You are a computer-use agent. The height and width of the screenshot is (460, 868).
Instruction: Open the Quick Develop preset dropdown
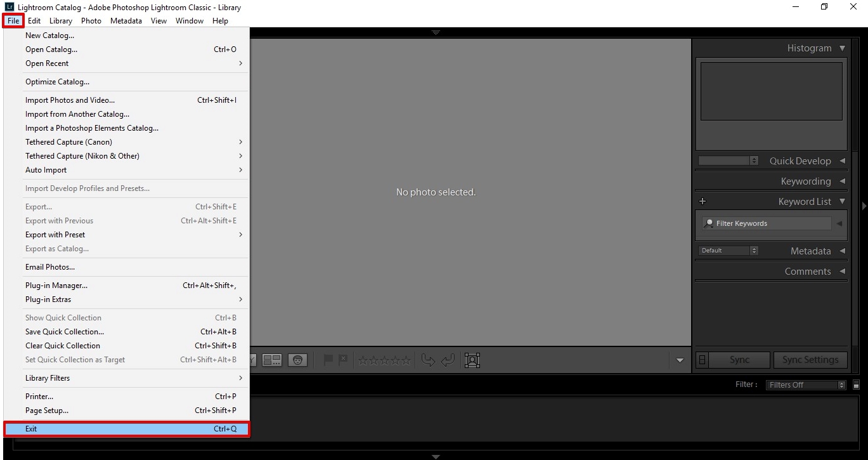(729, 161)
